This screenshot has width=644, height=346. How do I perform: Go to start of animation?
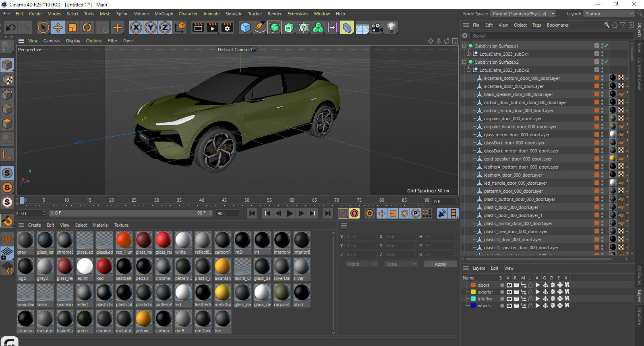tap(252, 213)
